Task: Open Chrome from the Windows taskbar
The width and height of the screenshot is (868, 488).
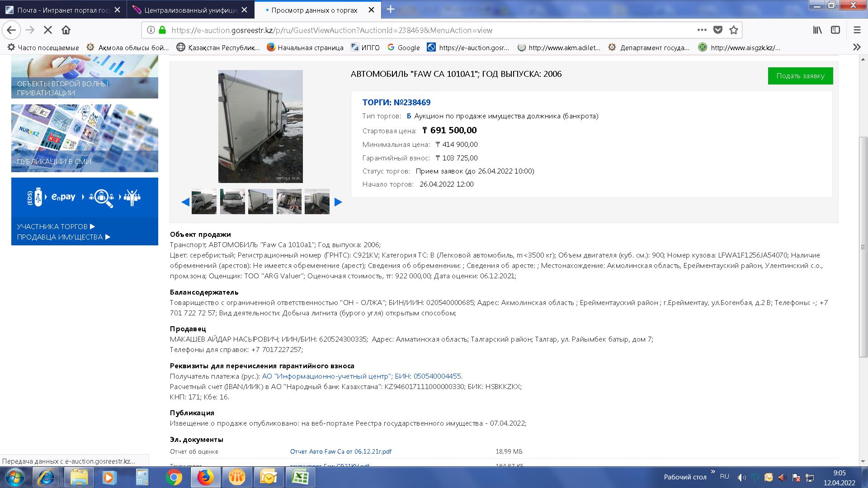Action: 174,477
